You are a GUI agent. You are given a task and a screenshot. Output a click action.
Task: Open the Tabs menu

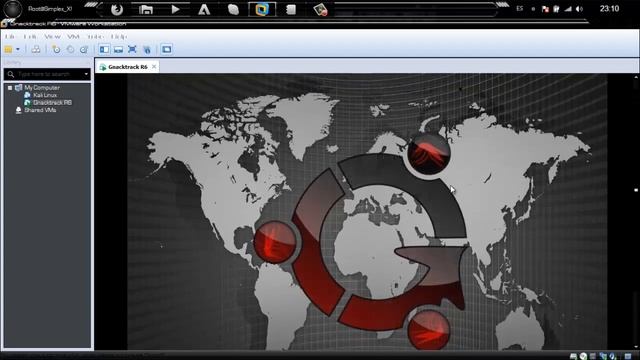95,37
